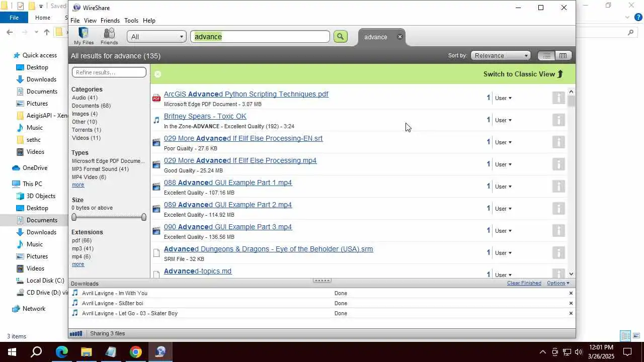Open info for ArcGIS Advanced Python PDF
The height and width of the screenshot is (362, 644).
coord(558,98)
